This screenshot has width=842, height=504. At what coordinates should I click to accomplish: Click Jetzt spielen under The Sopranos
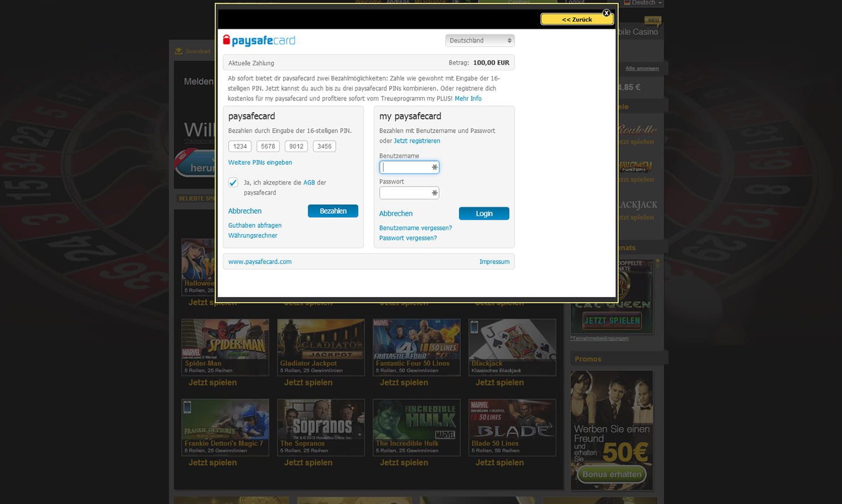pyautogui.click(x=308, y=462)
